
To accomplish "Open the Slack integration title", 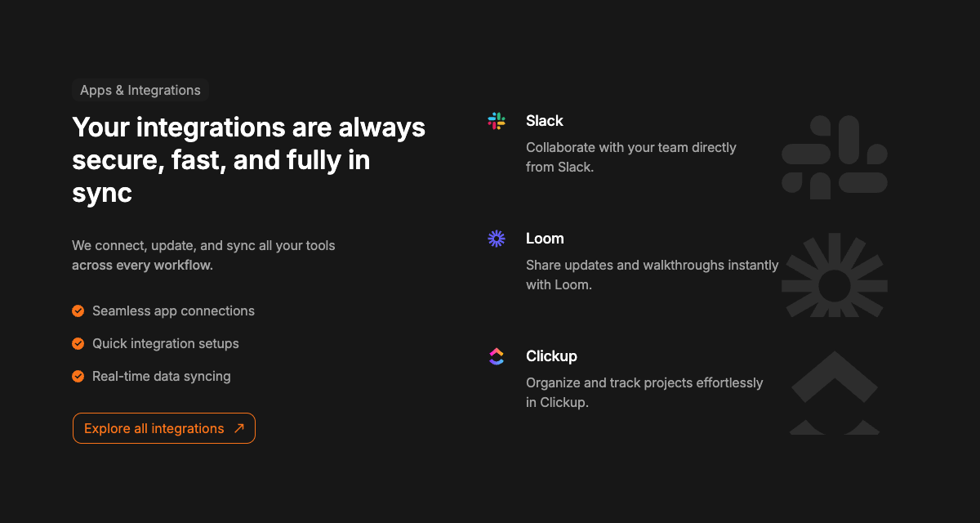I will [545, 121].
